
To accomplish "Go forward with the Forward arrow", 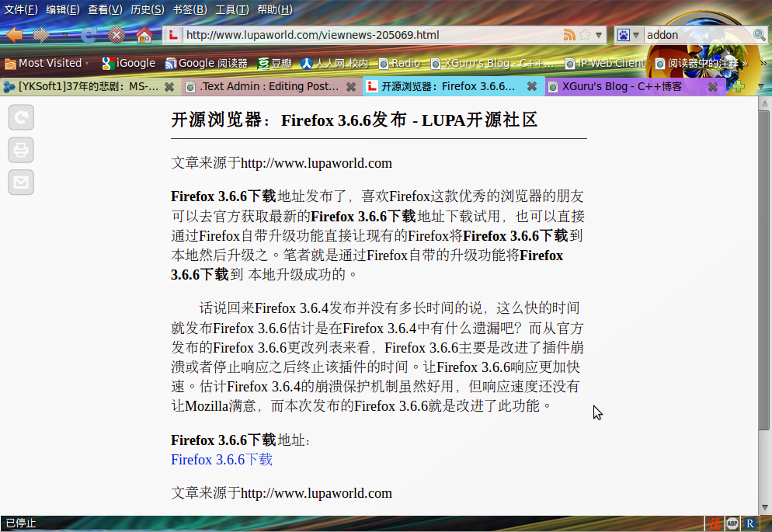I will pos(42,35).
